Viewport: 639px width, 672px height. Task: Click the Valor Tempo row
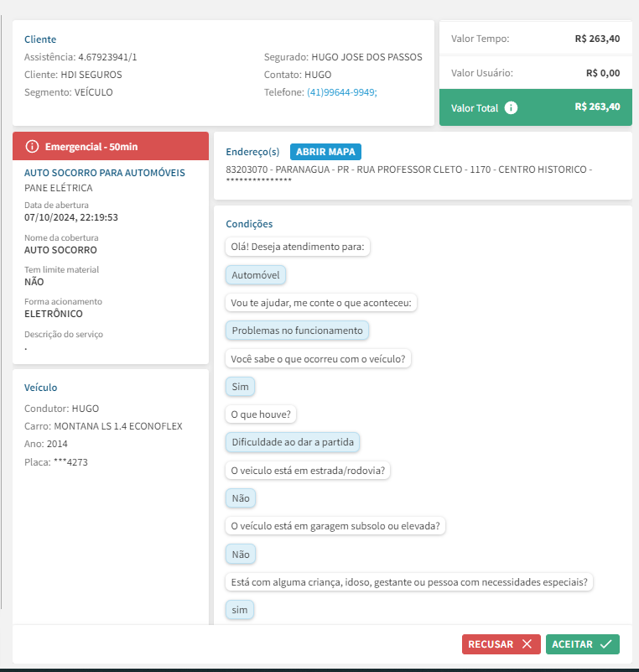[x=535, y=39]
